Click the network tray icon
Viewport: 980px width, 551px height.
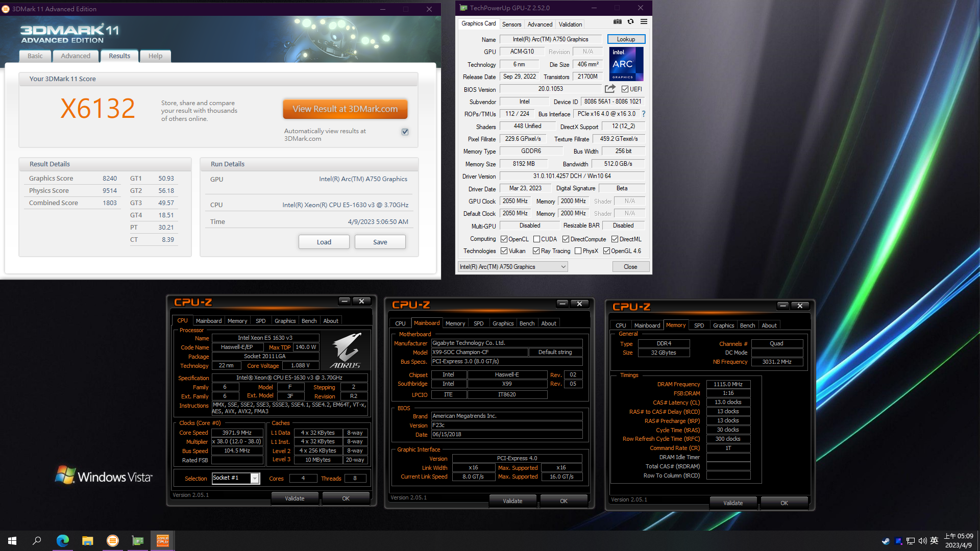click(x=910, y=541)
